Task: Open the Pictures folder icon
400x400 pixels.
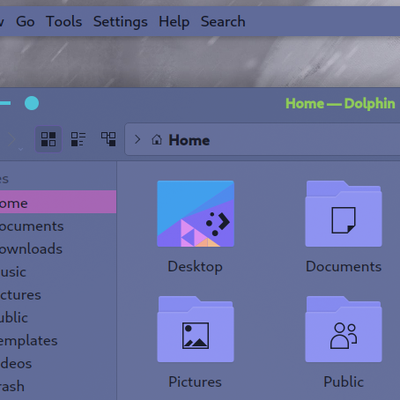Action: coord(196,329)
